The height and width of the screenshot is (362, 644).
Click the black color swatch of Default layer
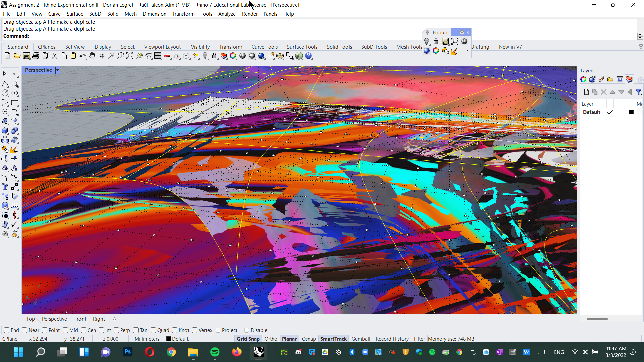[x=631, y=112]
